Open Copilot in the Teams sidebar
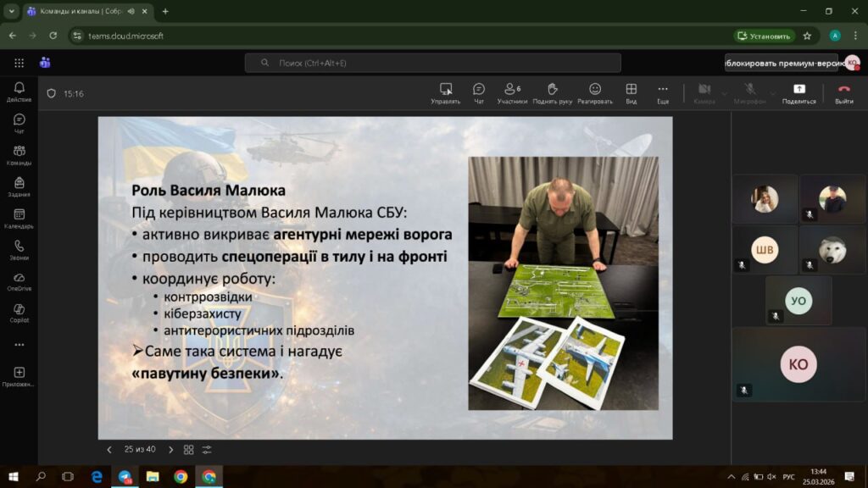The height and width of the screenshot is (488, 868). [19, 313]
